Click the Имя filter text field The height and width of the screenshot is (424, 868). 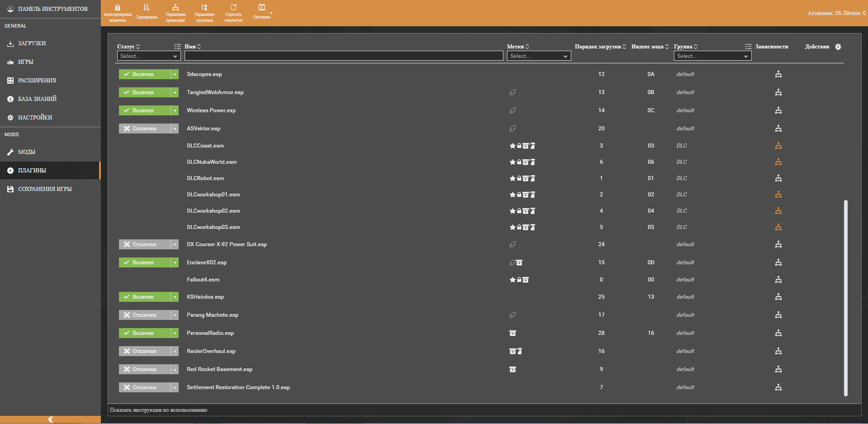(x=343, y=56)
